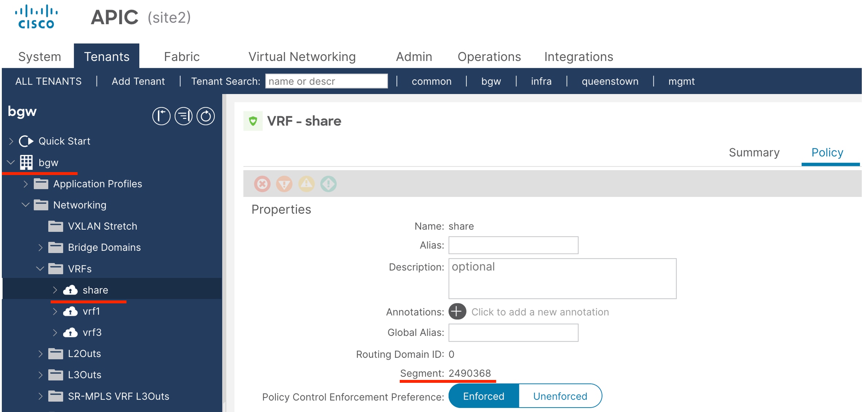Switch to the Policy tab
The height and width of the screenshot is (412, 868).
click(827, 152)
